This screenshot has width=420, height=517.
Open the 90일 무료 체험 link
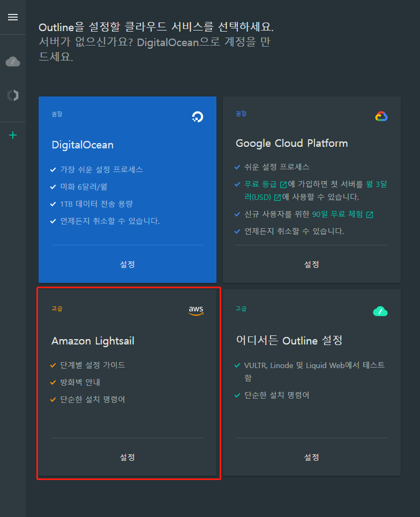tap(337, 214)
